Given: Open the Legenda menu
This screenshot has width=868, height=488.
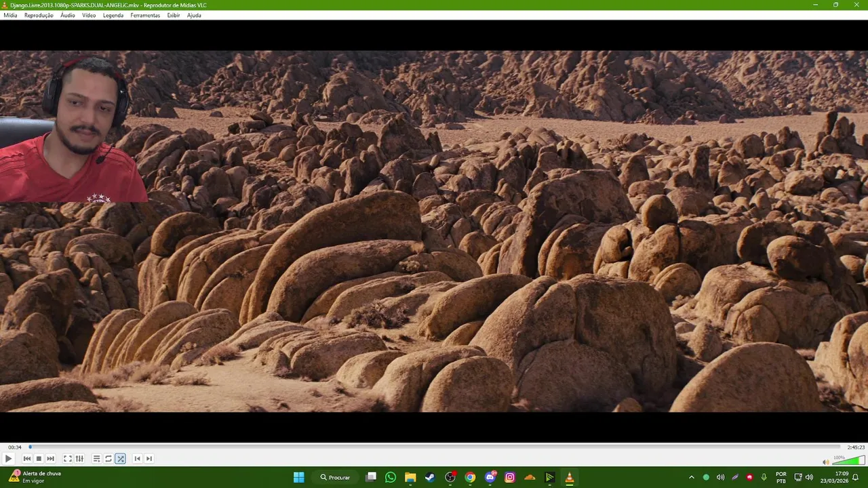Looking at the screenshot, I should (x=113, y=15).
